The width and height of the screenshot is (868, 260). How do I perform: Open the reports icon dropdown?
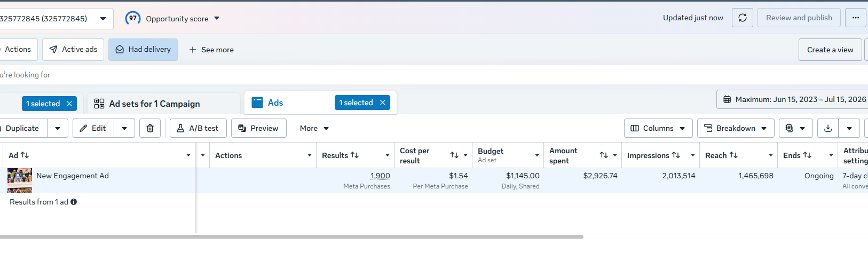pos(795,128)
